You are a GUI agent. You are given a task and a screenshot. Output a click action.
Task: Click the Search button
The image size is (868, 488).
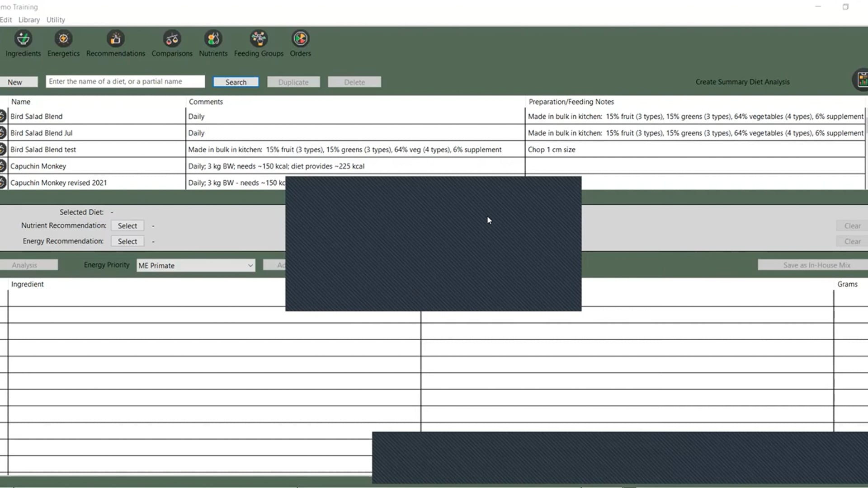tap(236, 82)
